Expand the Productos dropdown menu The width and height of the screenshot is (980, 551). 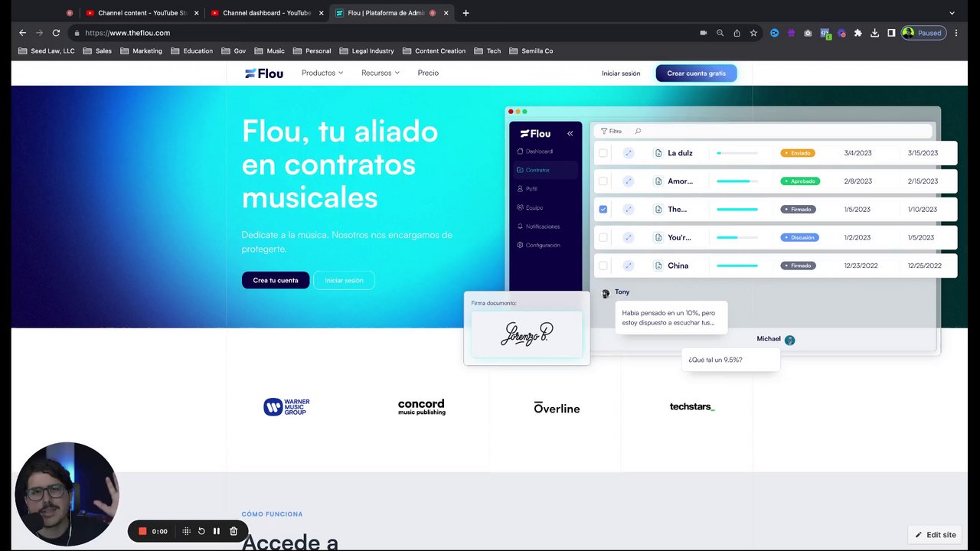(322, 73)
